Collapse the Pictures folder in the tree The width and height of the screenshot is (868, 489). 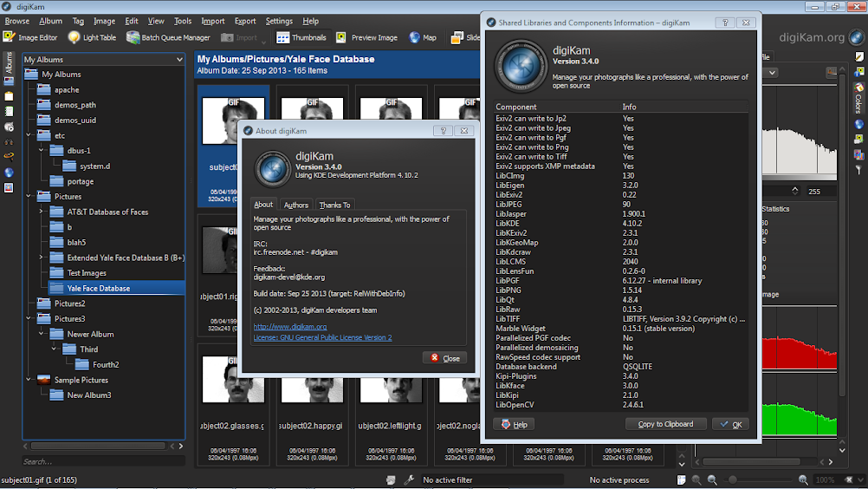[29, 197]
